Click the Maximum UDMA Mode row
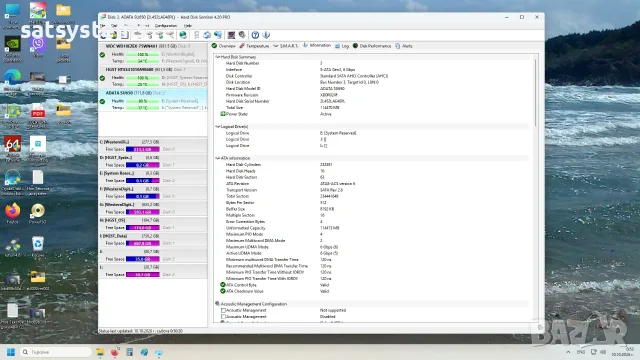Image resolution: width=640 pixels, height=360 pixels. coord(371,247)
